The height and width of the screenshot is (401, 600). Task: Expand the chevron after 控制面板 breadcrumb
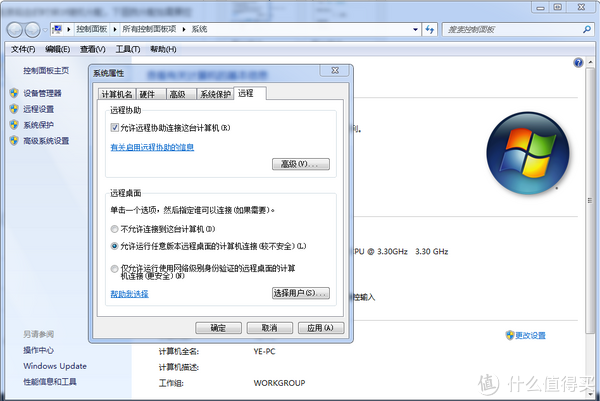coord(114,29)
